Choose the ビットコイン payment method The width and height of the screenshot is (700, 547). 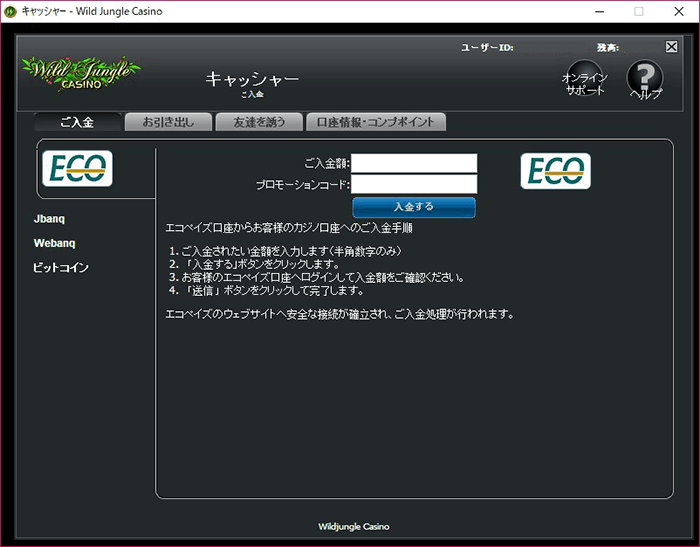tap(61, 267)
